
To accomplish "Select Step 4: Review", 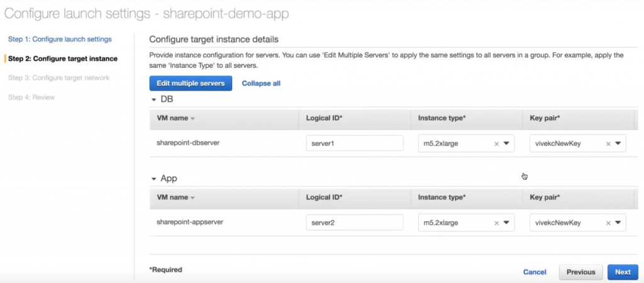I will 31,97.
